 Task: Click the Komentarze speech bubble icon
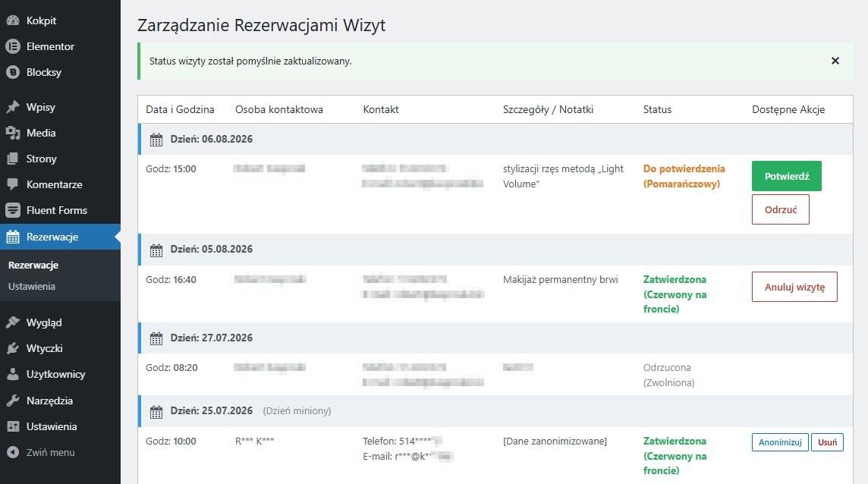(x=13, y=184)
